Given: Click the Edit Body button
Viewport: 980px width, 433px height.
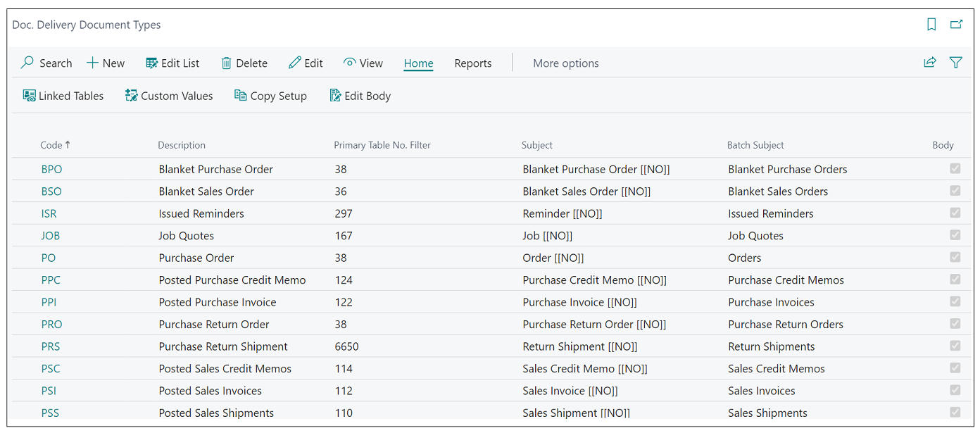Looking at the screenshot, I should pyautogui.click(x=360, y=96).
